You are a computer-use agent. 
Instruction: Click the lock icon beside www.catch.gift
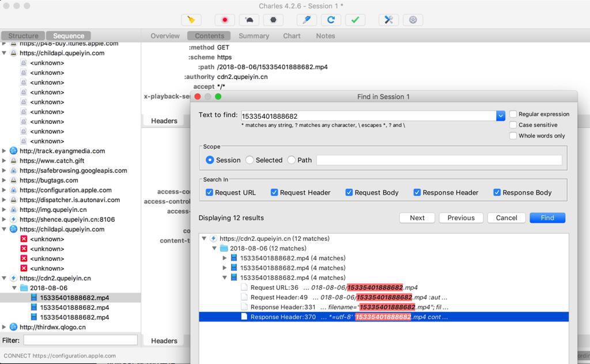click(14, 161)
